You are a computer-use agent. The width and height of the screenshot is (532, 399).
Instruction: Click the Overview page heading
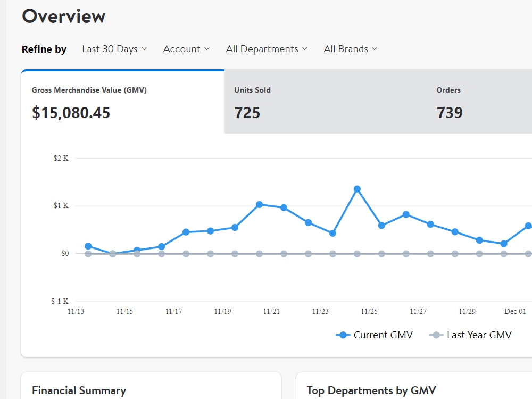coord(63,16)
